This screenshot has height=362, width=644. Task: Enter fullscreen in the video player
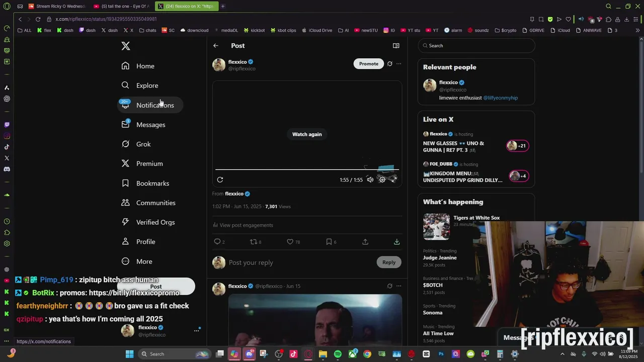(x=394, y=179)
